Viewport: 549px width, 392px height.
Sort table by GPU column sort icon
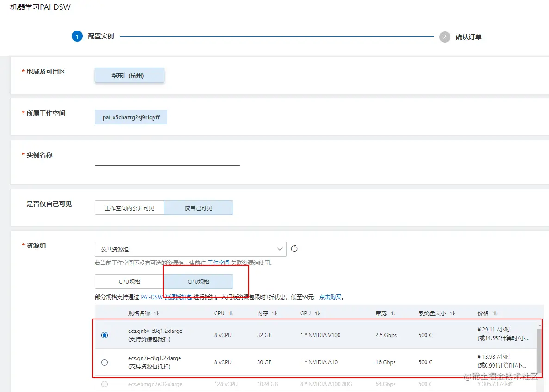point(318,313)
